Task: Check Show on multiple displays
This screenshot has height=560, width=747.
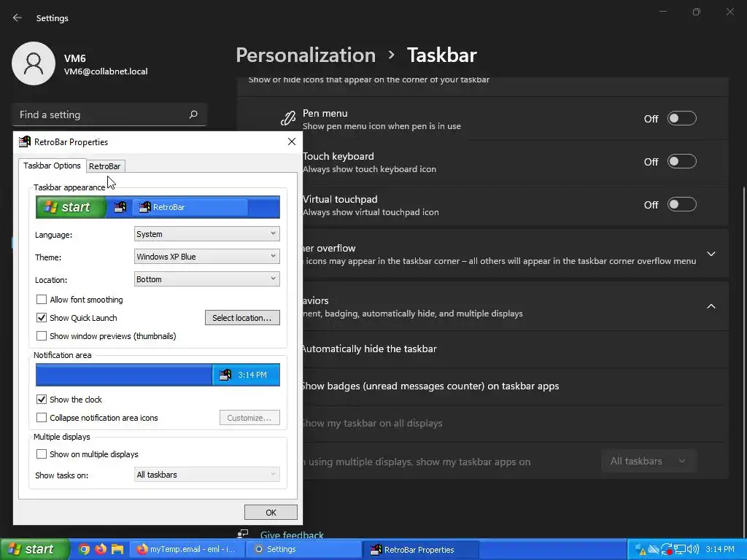Action: (42, 454)
